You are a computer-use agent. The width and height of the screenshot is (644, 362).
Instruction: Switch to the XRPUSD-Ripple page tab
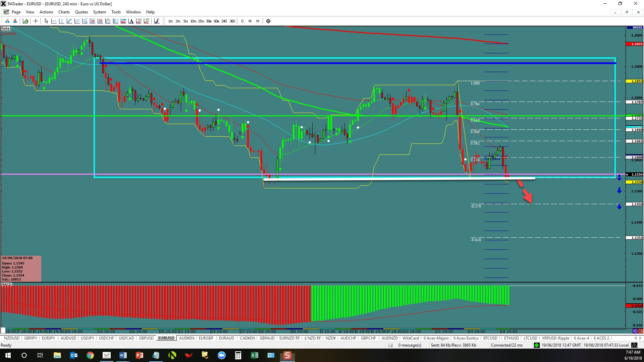coord(555,338)
